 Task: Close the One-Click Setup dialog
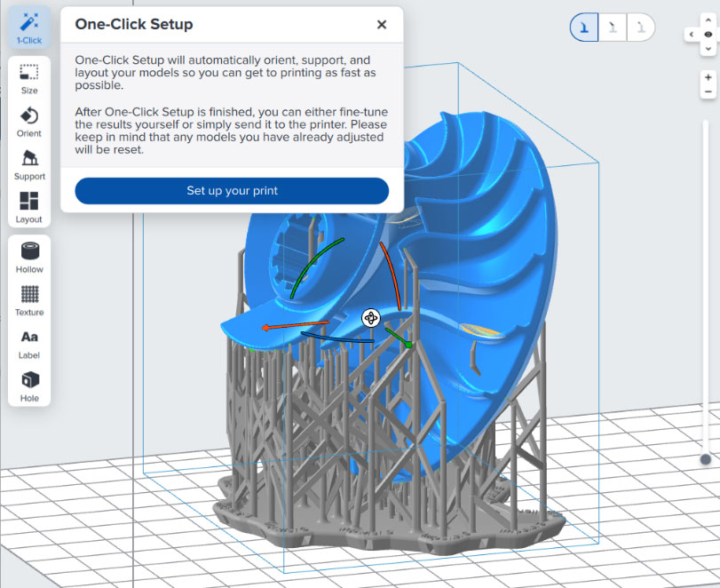click(382, 24)
